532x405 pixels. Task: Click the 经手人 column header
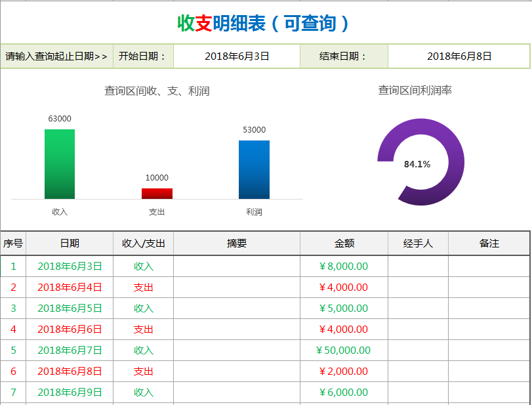(x=418, y=244)
